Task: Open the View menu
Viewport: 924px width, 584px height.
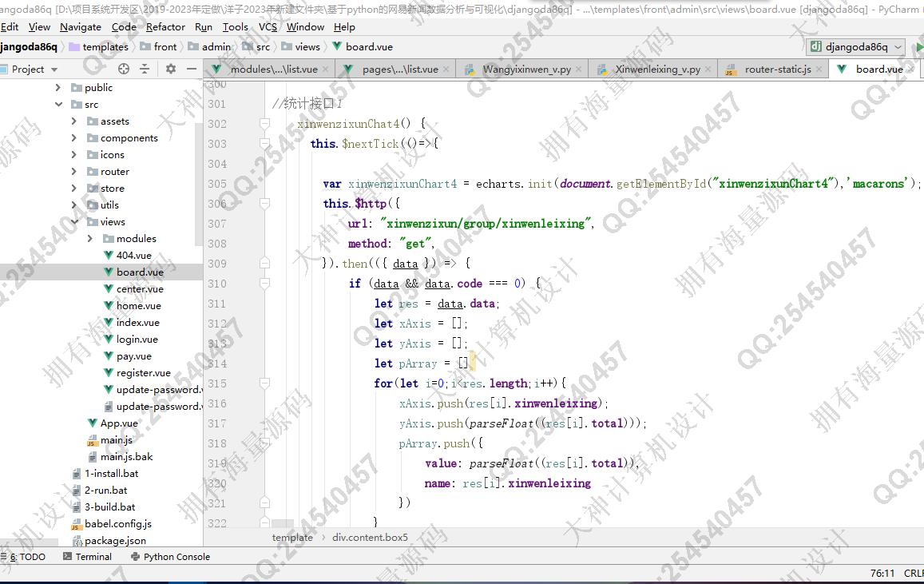Action: point(39,27)
